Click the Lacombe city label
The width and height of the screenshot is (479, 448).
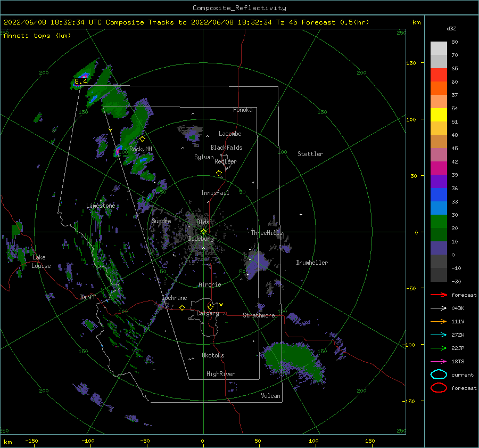pos(230,134)
